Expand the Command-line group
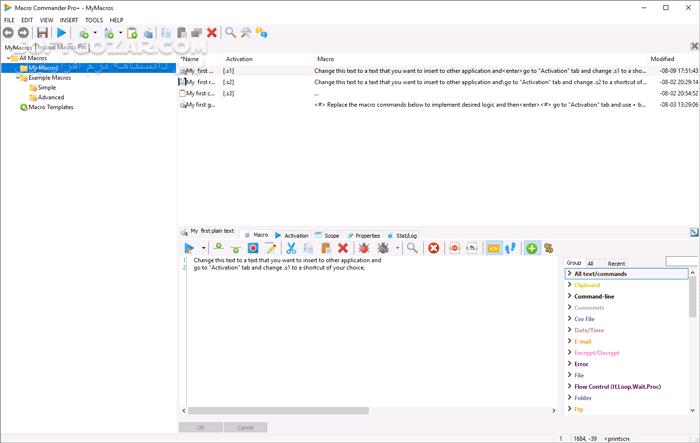The width and height of the screenshot is (700, 443). (569, 296)
